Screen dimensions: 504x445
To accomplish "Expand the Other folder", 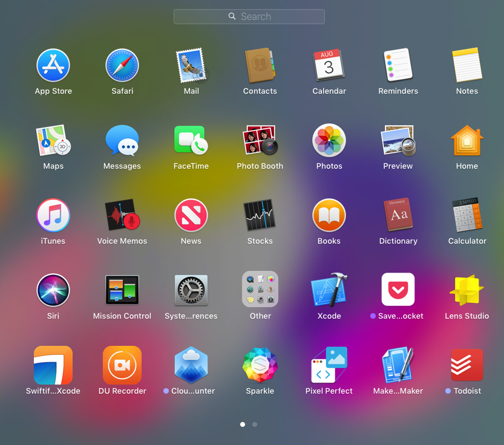I will click(x=260, y=289).
